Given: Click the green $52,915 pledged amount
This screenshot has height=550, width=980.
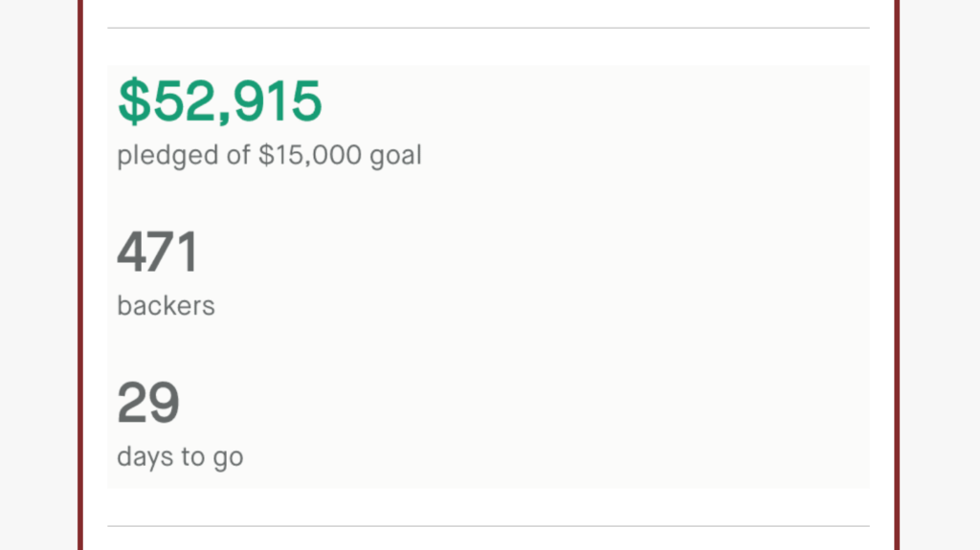Looking at the screenshot, I should [x=220, y=101].
